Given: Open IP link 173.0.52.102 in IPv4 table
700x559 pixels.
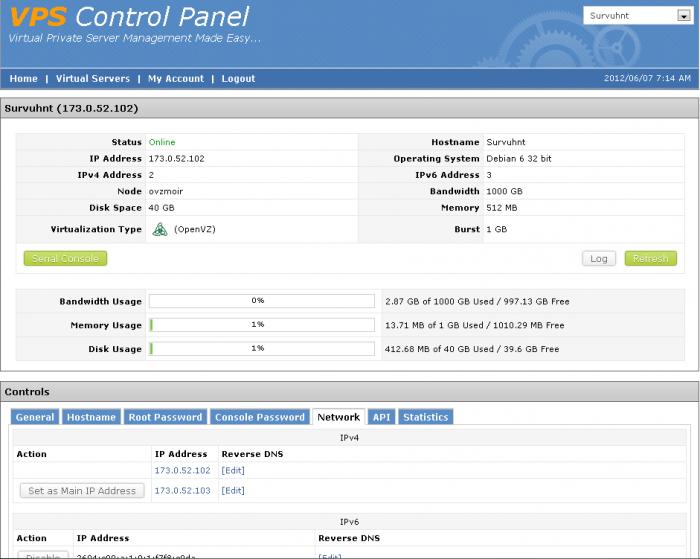Looking at the screenshot, I should [x=182, y=471].
